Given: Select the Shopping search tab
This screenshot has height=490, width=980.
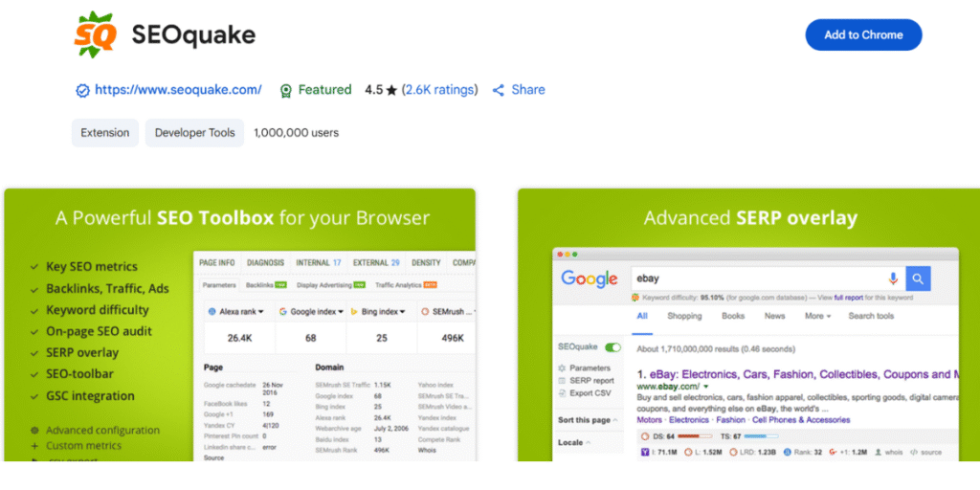Looking at the screenshot, I should point(684,316).
